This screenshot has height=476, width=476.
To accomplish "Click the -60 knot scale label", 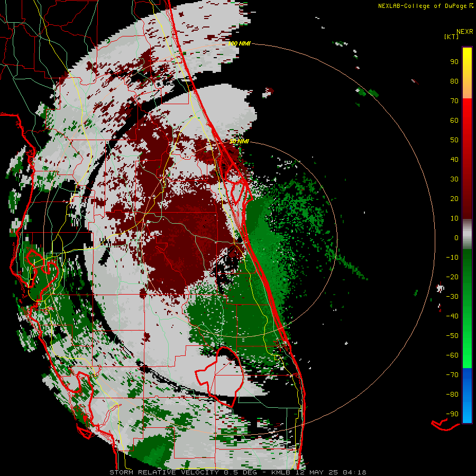I will point(452,355).
